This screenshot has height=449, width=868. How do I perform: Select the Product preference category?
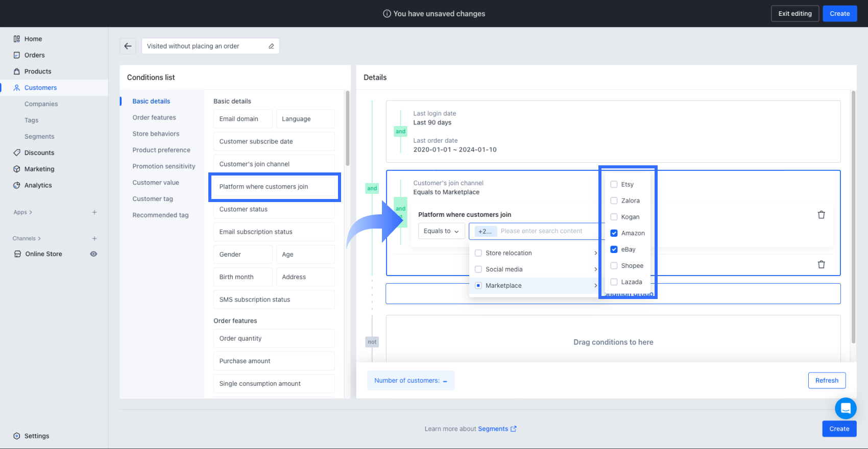(161, 151)
